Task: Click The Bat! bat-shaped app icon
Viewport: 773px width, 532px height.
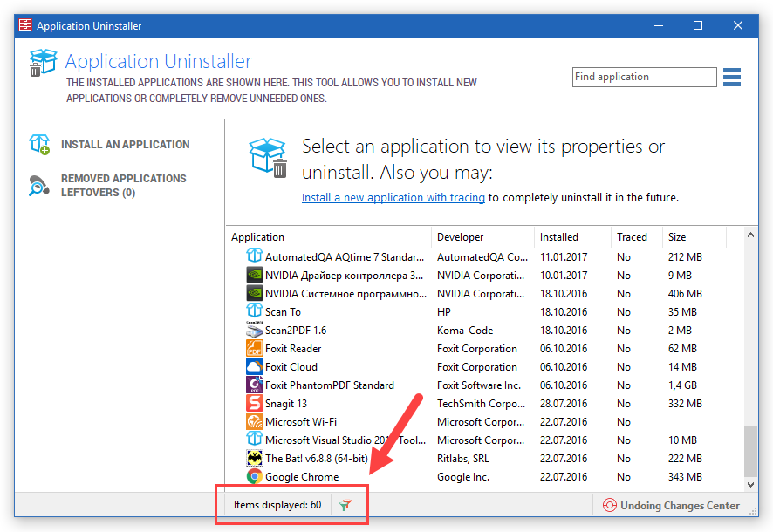Action: click(x=256, y=458)
